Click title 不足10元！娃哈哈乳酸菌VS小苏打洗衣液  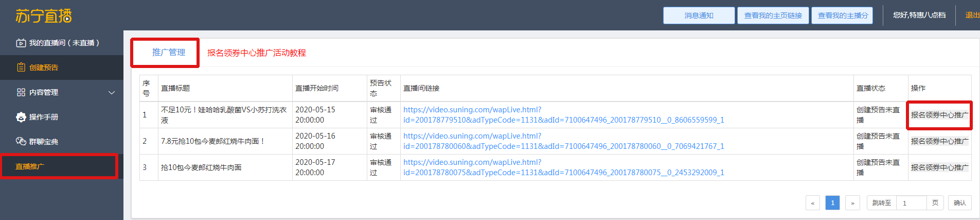pyautogui.click(x=224, y=115)
